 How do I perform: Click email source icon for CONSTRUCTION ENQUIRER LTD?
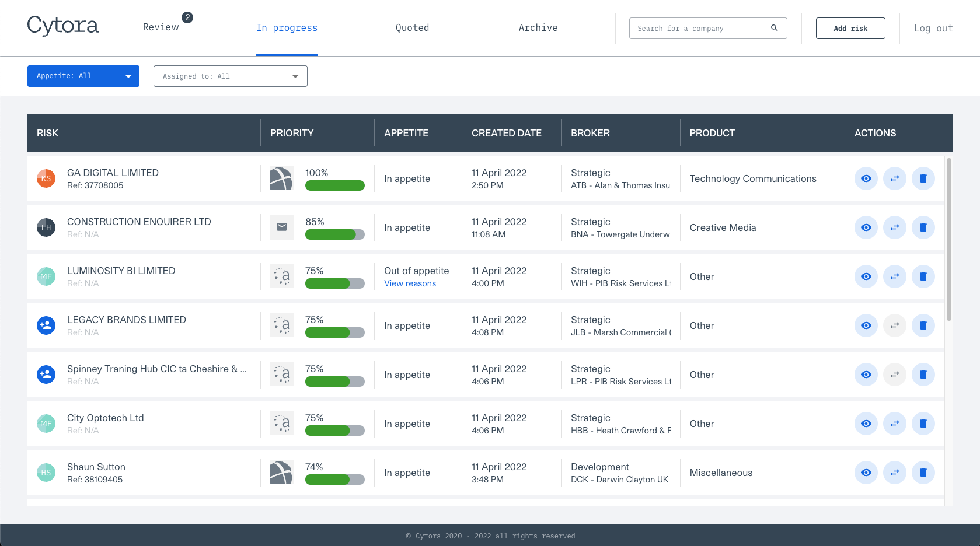pyautogui.click(x=281, y=228)
